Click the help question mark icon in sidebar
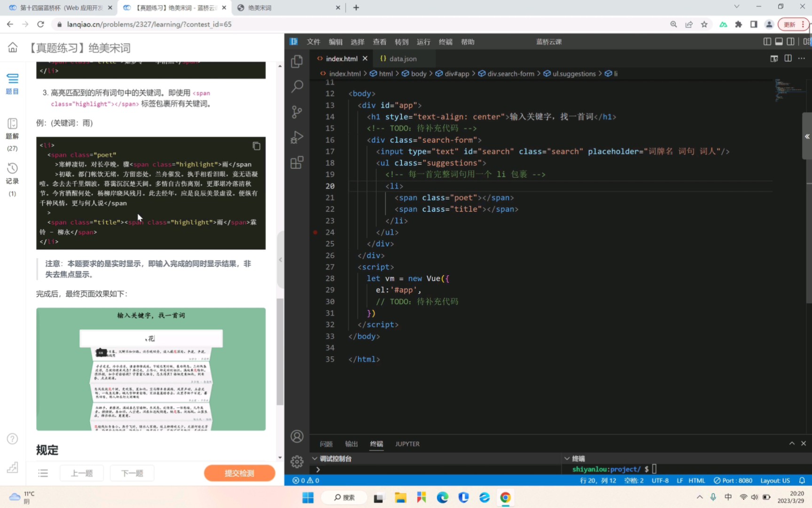Screen dimensions: 812x508 pos(13,439)
